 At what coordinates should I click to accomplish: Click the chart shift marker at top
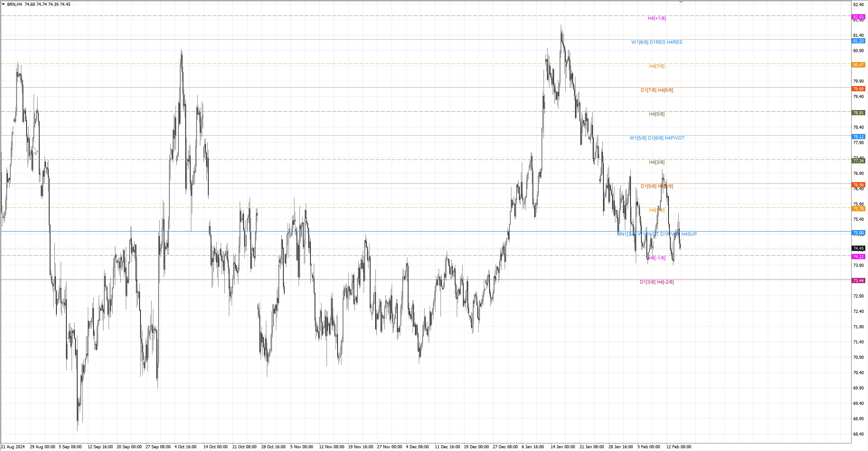[681, 2]
